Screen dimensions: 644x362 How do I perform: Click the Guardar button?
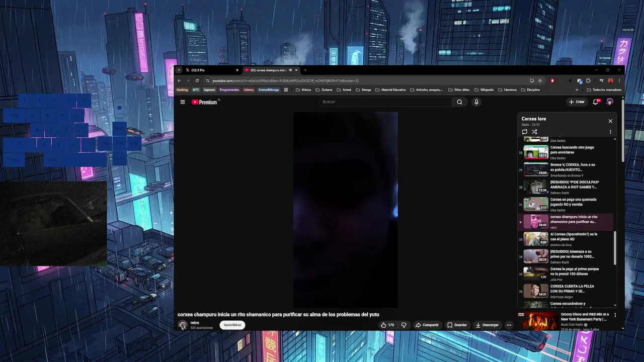point(457,325)
